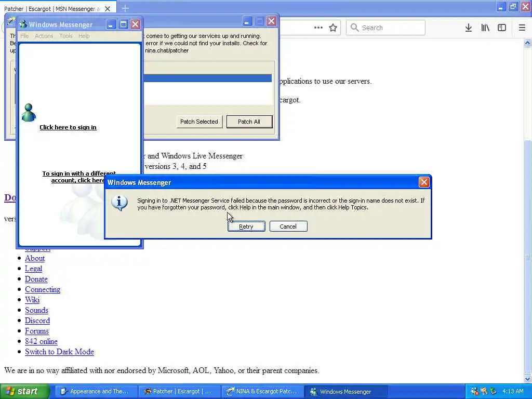
Task: Close the Patcher | Escargot browser tab
Action: pos(108,9)
